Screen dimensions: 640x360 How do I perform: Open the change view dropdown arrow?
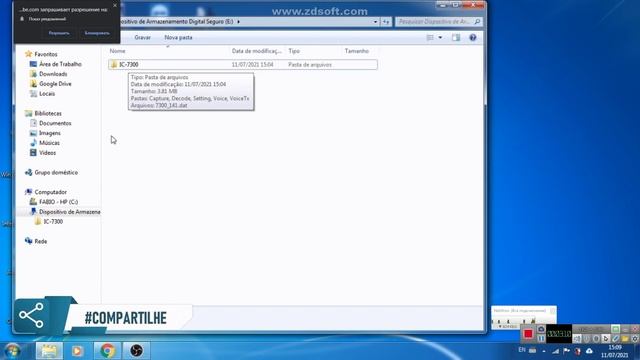[440, 38]
